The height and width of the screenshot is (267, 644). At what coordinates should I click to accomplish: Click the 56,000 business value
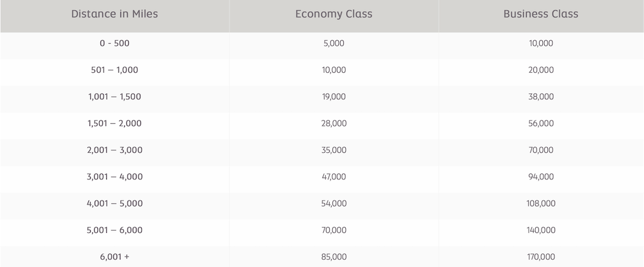click(x=541, y=123)
